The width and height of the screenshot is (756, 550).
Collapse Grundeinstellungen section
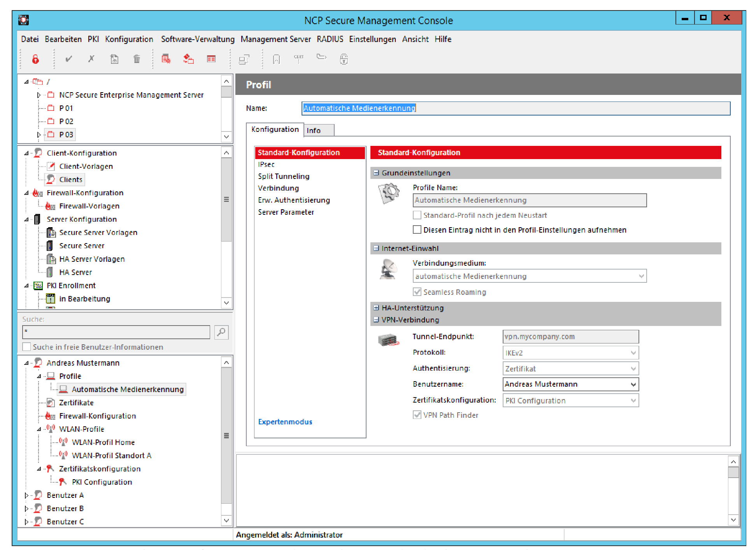376,173
